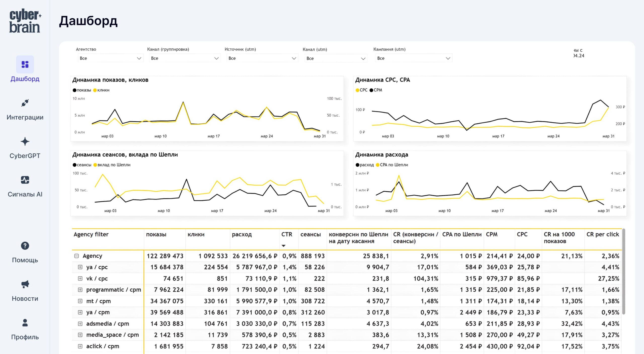
Task: Open the Агентство dropdown
Action: click(x=110, y=58)
